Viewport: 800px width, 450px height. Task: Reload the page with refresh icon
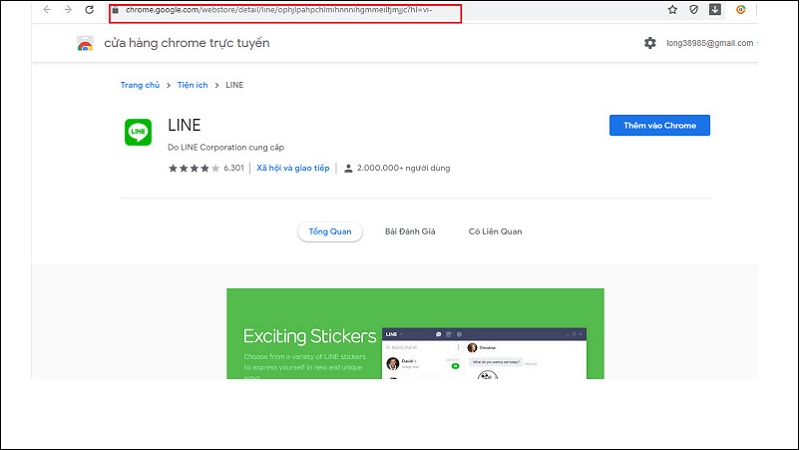[90, 10]
